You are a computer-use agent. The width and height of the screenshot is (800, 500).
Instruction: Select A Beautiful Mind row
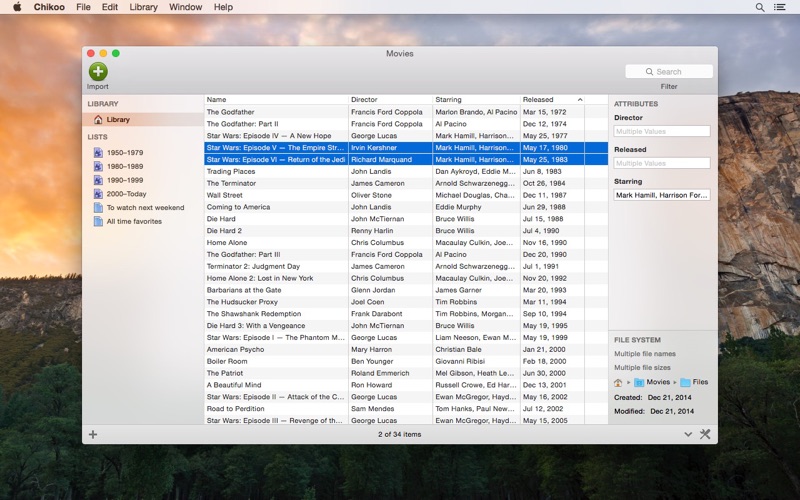(x=406, y=385)
